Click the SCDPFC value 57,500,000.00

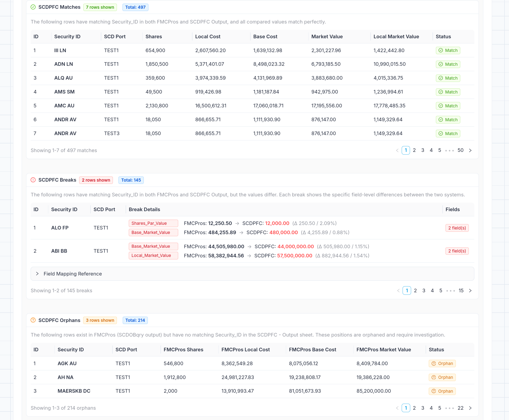(x=295, y=255)
